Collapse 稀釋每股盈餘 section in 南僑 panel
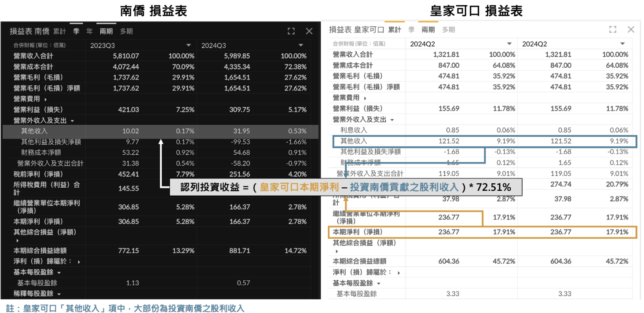Screen dimensions: 644x313 tap(58, 294)
